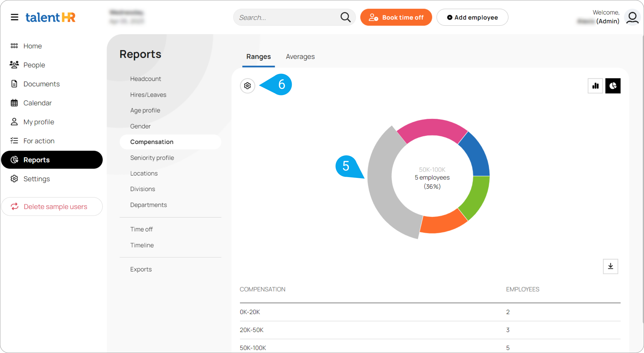
Task: Open the Locations report
Action: click(x=144, y=173)
